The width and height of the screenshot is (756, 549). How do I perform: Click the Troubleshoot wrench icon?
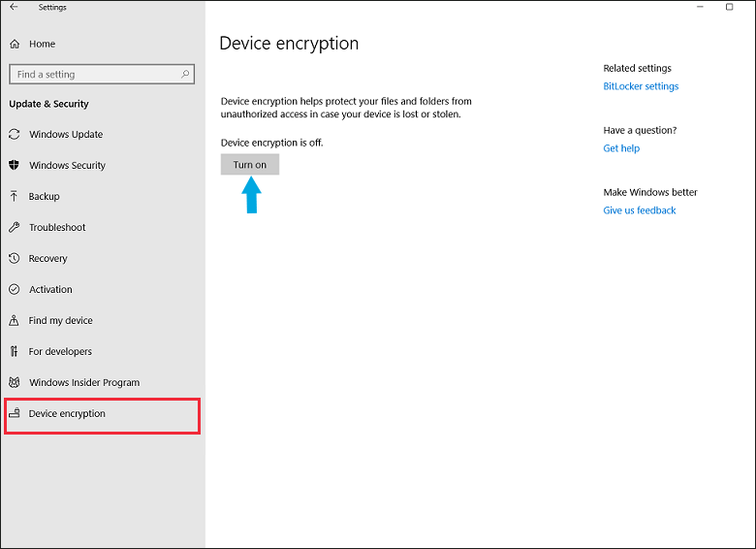tap(14, 227)
